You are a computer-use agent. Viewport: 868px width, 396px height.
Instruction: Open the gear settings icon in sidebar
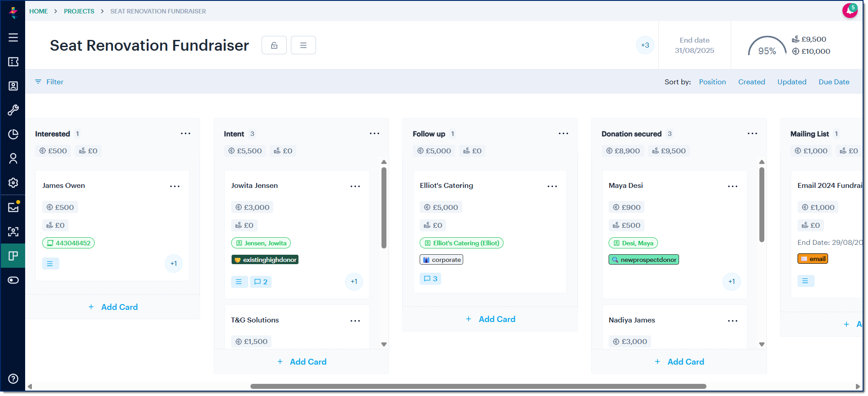[13, 183]
